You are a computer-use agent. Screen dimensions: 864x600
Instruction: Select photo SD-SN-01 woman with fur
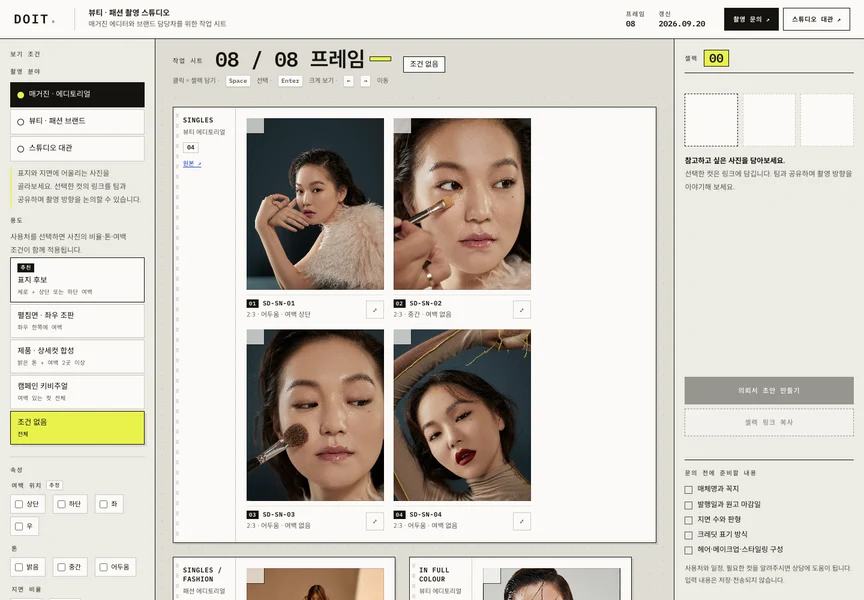pos(315,204)
